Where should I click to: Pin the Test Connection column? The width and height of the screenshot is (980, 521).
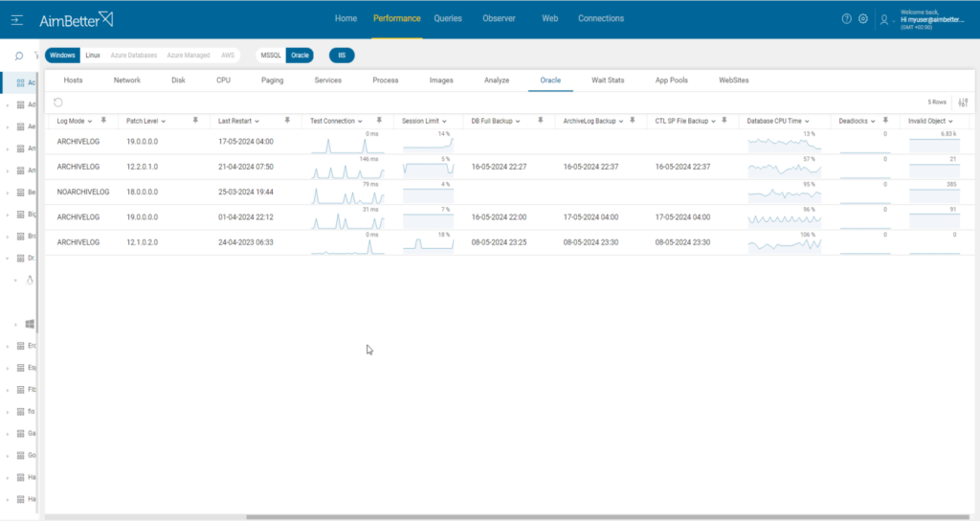(379, 120)
